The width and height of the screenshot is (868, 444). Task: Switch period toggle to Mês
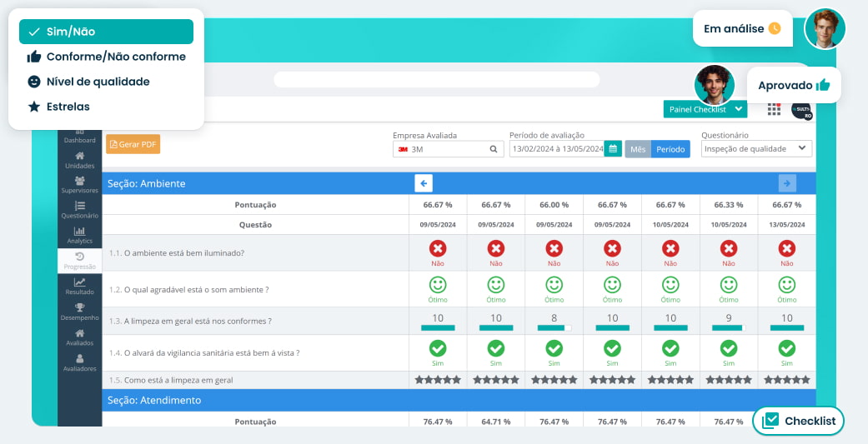point(638,149)
